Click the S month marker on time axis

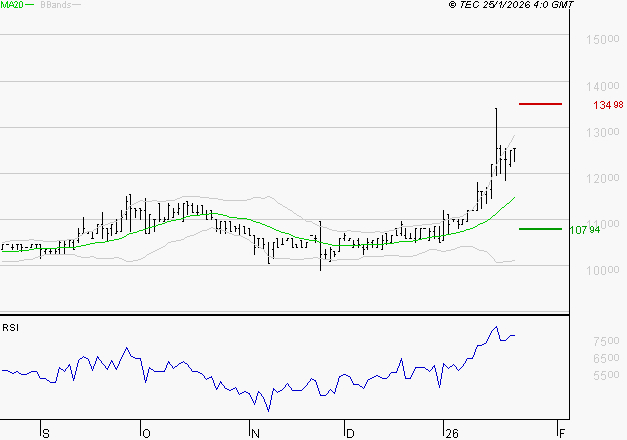tap(45, 433)
